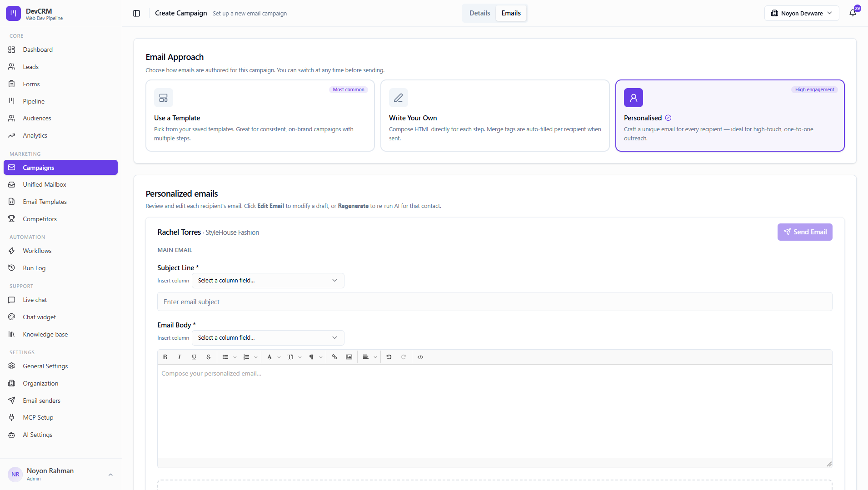Screen dimensions: 868x490
Task: Send email to Rachel Torres
Action: coord(805,232)
